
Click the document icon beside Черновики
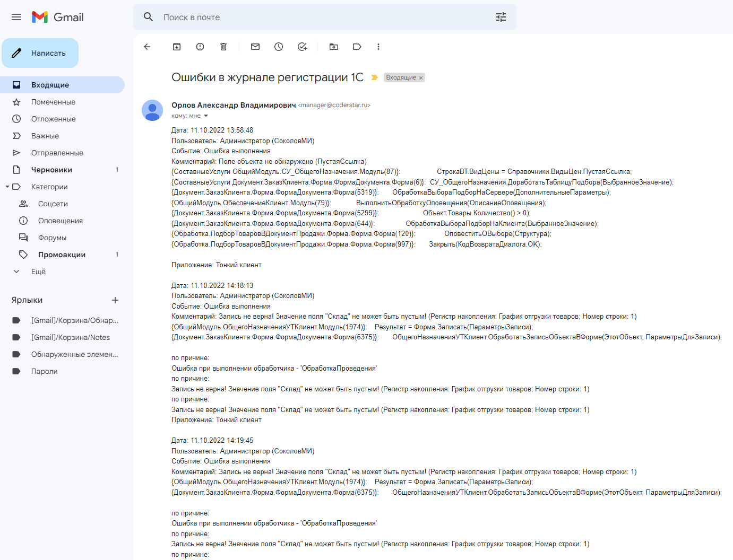[x=16, y=170]
